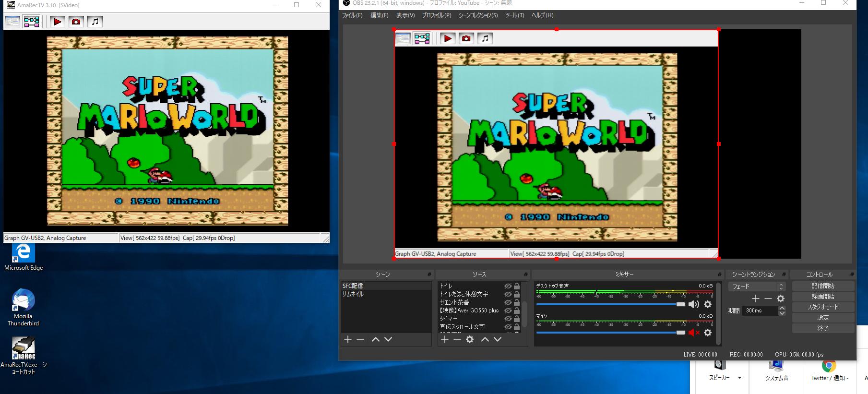Open source properties gear in the ソース panel
This screenshot has height=394, width=868.
point(470,339)
